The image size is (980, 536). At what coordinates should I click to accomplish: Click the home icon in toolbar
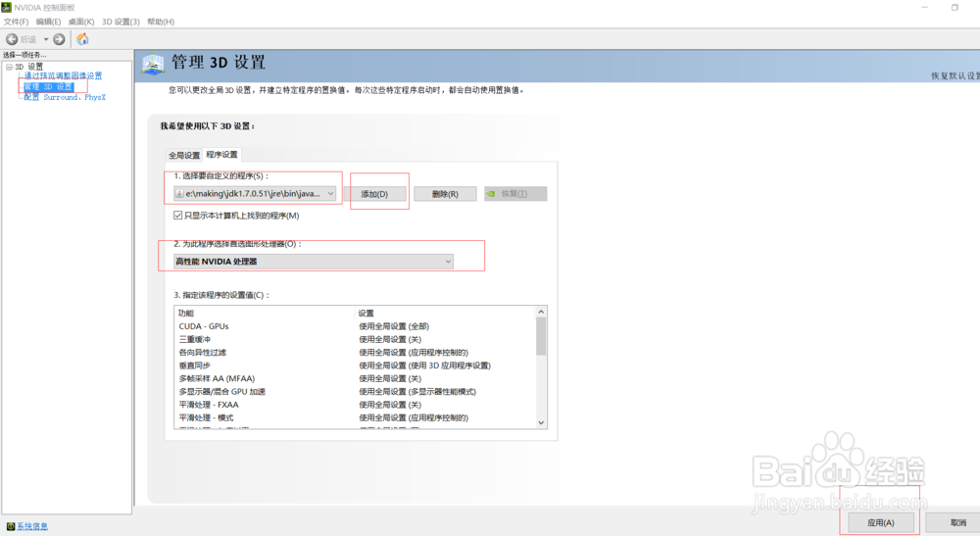coord(82,39)
